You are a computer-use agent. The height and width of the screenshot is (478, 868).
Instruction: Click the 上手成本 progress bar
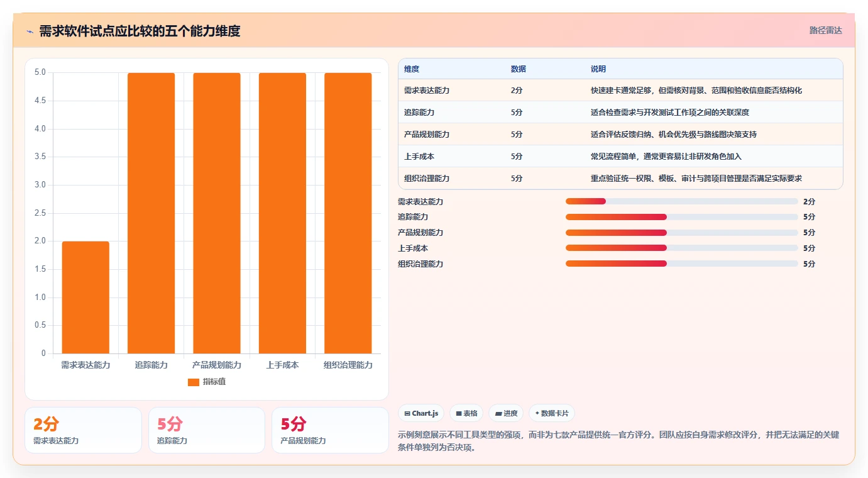(x=681, y=248)
